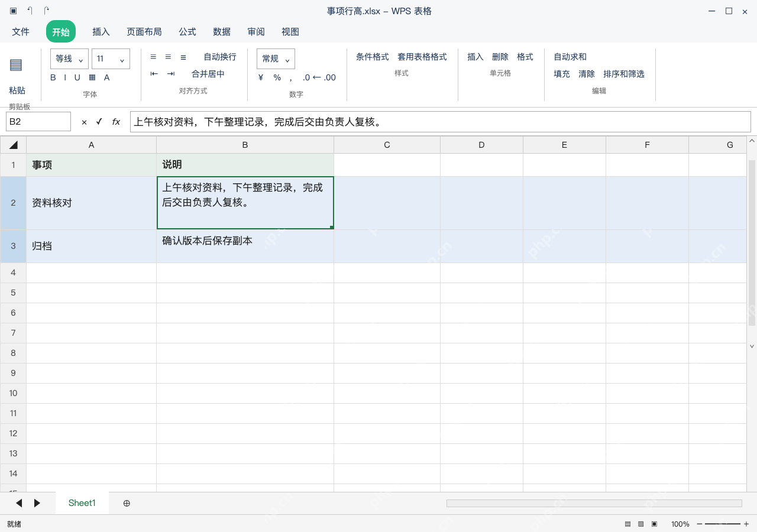757x532 pixels.
Task: Zoom in with the plus button
Action: click(x=746, y=524)
